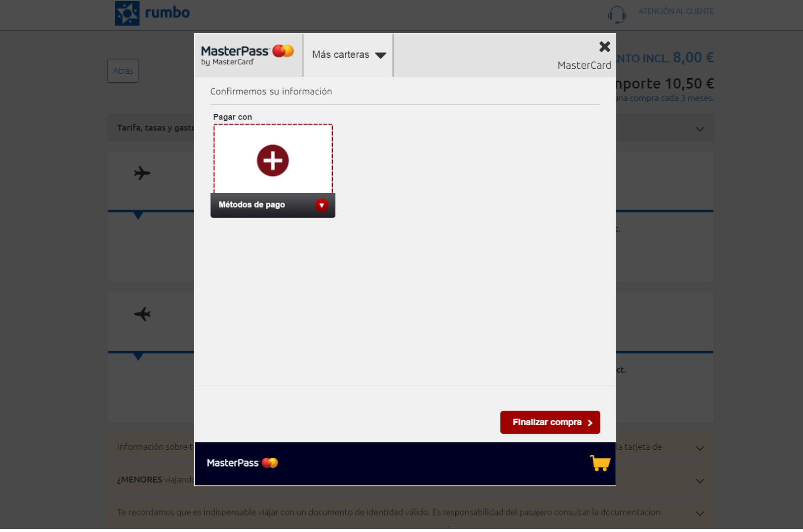Switch to the MasterCard tab

[x=584, y=65]
